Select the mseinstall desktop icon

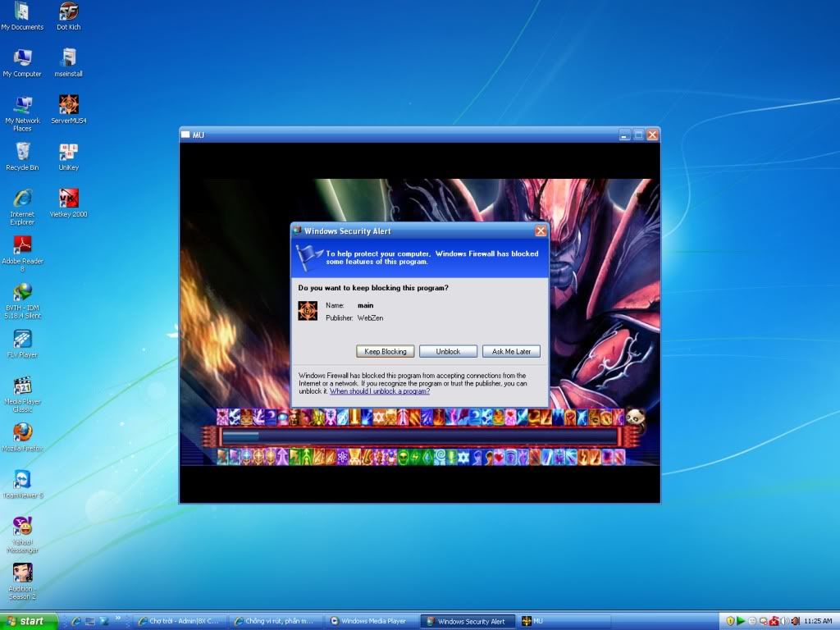69,62
